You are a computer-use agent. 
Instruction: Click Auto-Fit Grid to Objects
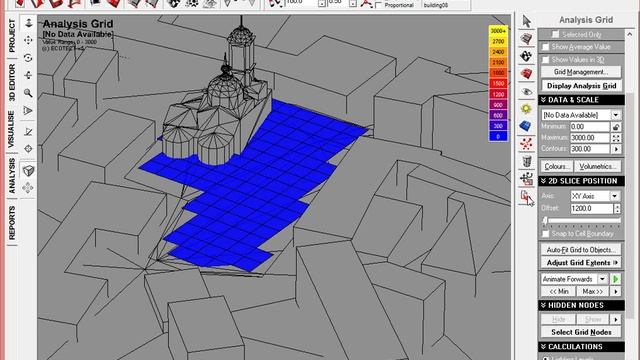pyautogui.click(x=581, y=250)
